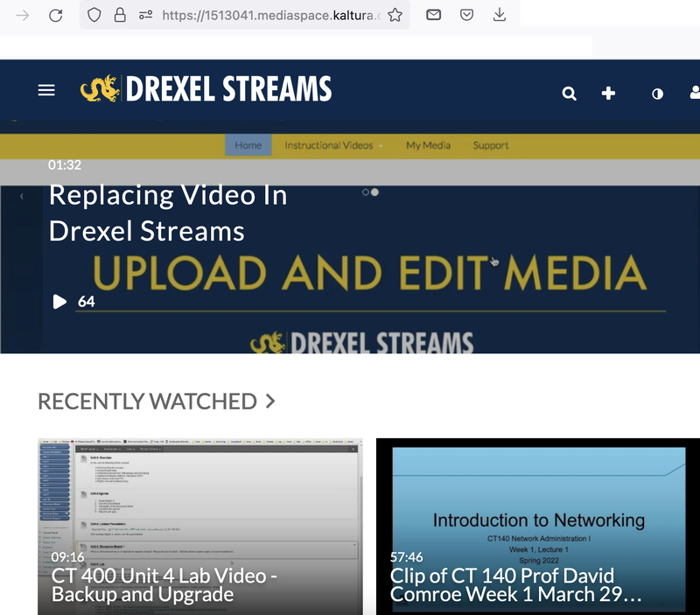Open search with the magnifier icon
This screenshot has width=700, height=615.
(570, 94)
